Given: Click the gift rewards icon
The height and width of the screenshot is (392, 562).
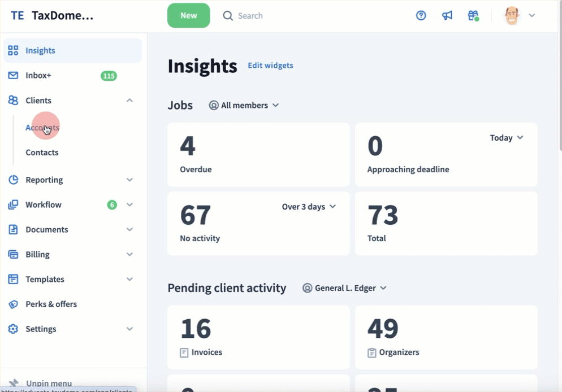Looking at the screenshot, I should pyautogui.click(x=473, y=16).
